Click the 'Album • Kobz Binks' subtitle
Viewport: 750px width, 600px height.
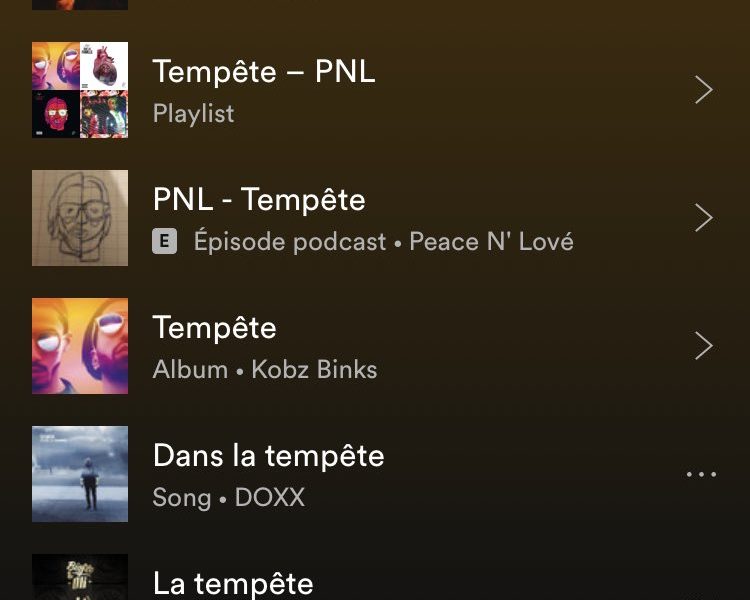[265, 370]
